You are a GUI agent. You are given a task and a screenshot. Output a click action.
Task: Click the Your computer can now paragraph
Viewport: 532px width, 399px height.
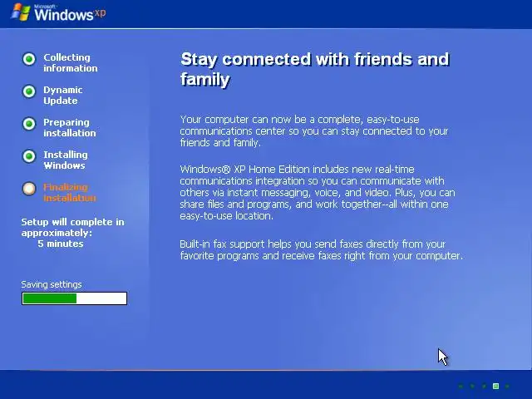point(314,131)
